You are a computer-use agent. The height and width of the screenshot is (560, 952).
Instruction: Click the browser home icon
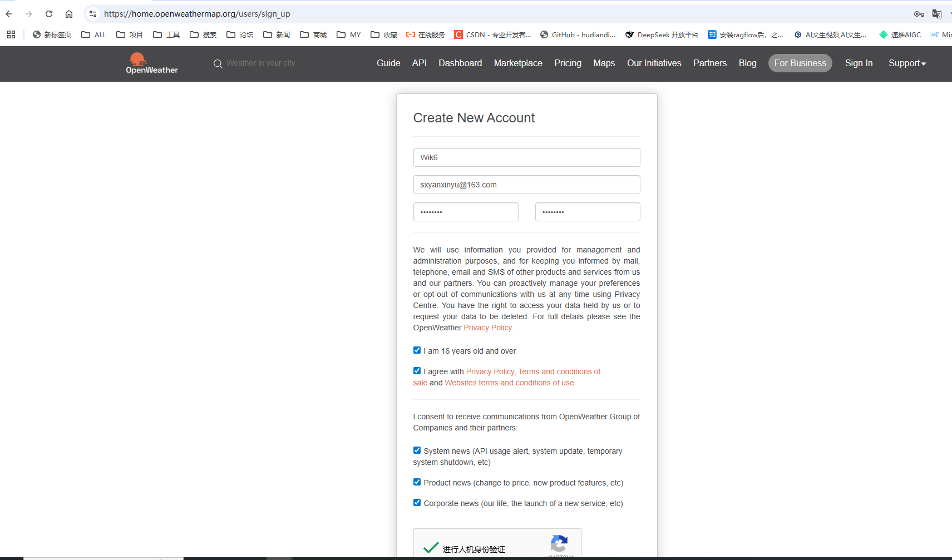point(69,14)
